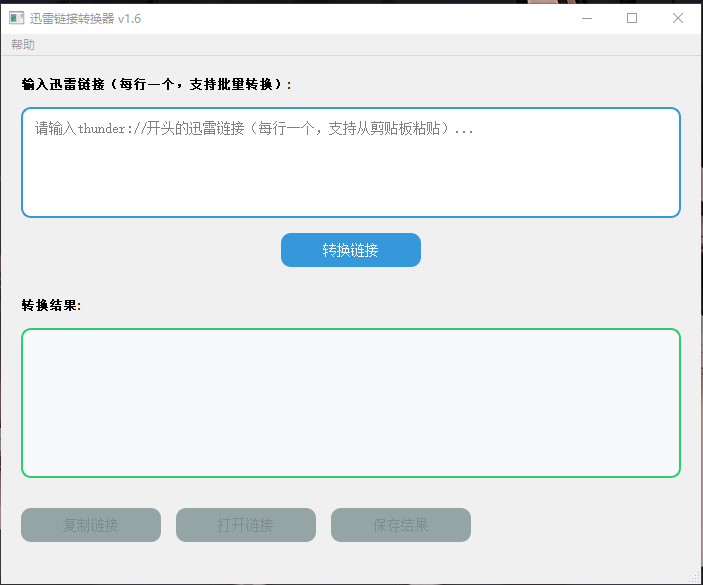Click the app icon in the title bar
703x585 pixels.
click(17, 18)
